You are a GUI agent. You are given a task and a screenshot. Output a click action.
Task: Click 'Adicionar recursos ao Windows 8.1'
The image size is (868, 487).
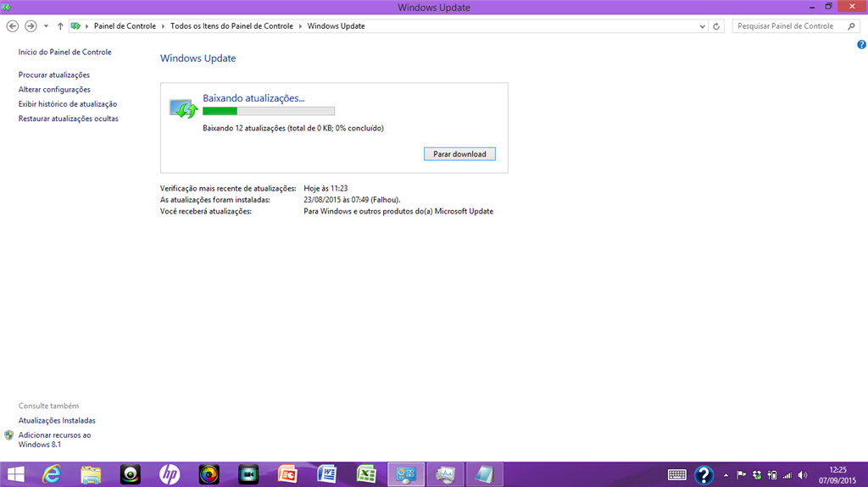[54, 440]
